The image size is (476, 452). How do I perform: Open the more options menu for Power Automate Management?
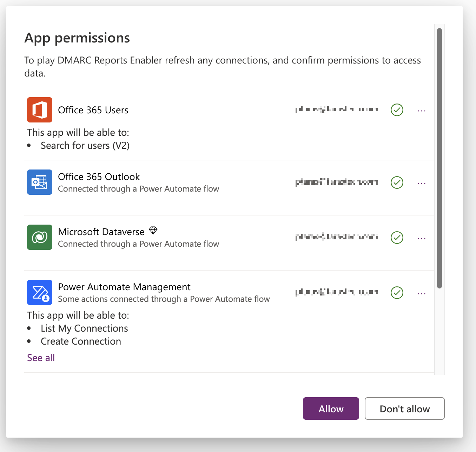422,294
